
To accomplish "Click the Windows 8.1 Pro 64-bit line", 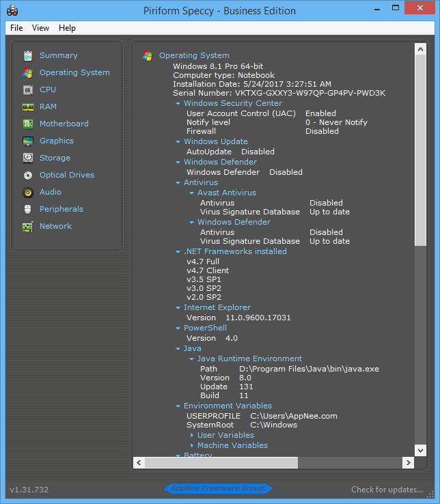I will click(218, 66).
